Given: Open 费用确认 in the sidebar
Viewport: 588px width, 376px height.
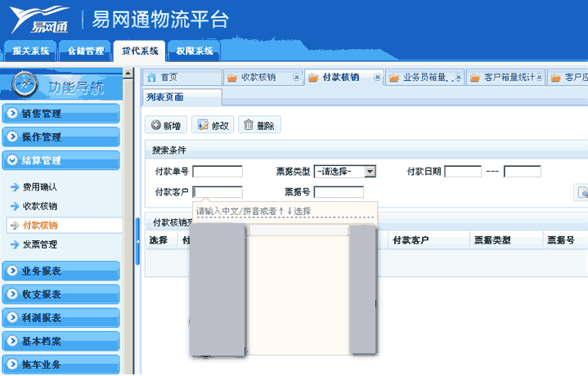Looking at the screenshot, I should 40,186.
